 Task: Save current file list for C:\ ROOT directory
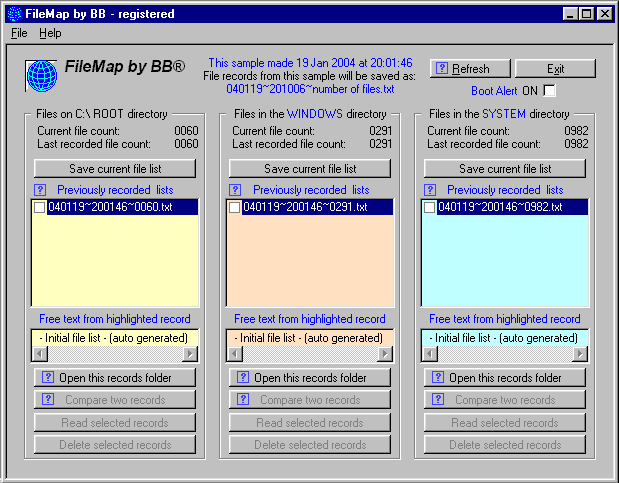click(114, 169)
